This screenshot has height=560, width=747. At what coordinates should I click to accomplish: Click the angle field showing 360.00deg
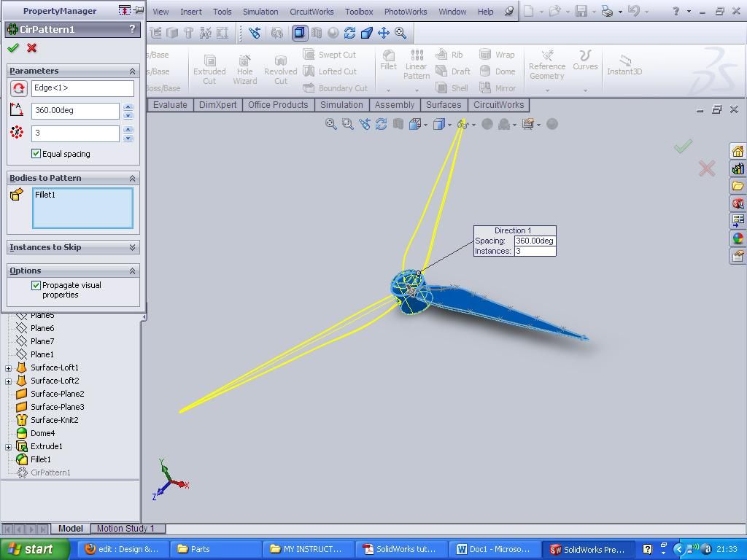click(75, 110)
